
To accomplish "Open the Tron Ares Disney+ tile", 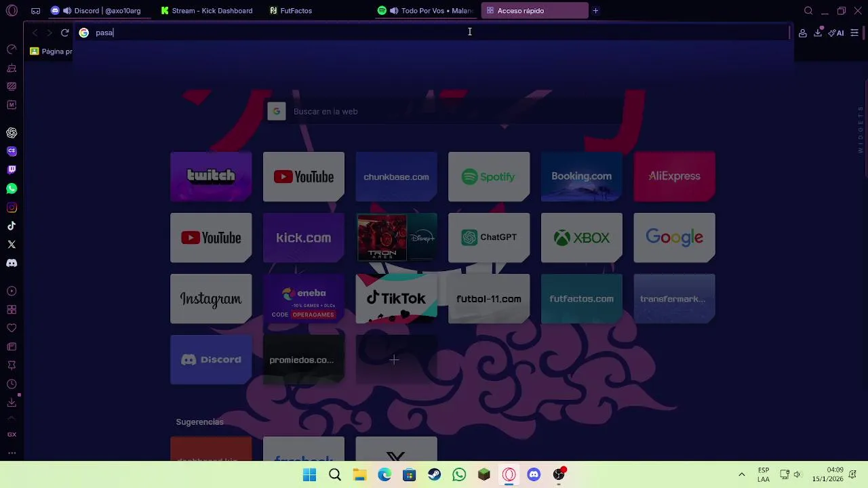I will (x=396, y=238).
